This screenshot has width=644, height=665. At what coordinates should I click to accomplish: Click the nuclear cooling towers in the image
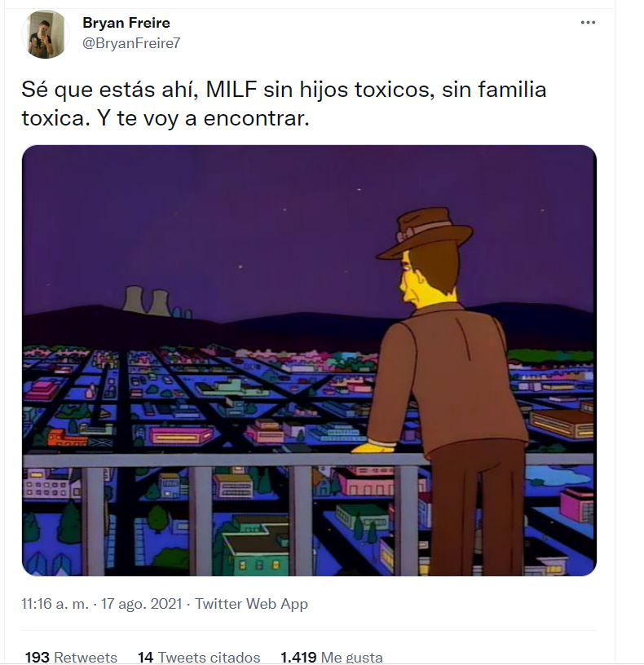pos(148,301)
